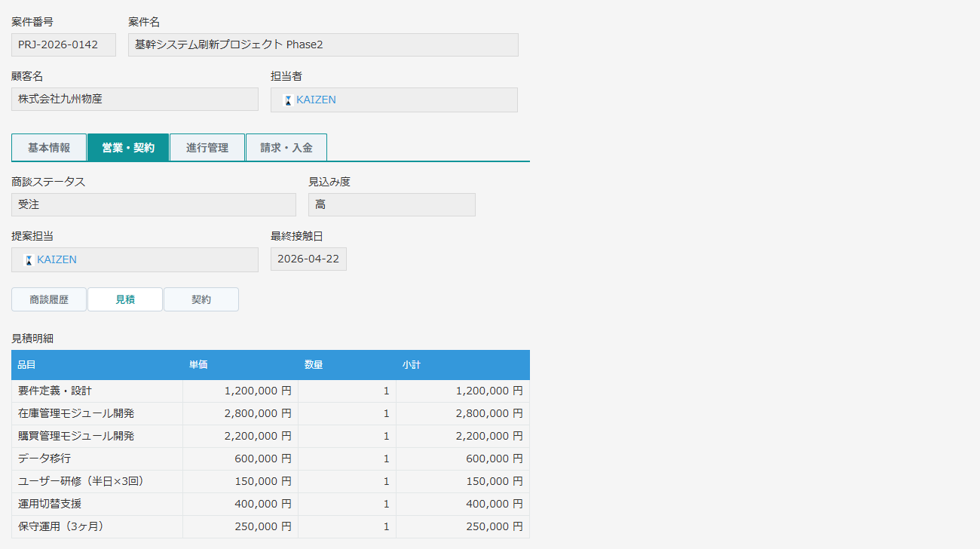Open the 契約 sub-tab
The image size is (980, 549).
tap(201, 299)
